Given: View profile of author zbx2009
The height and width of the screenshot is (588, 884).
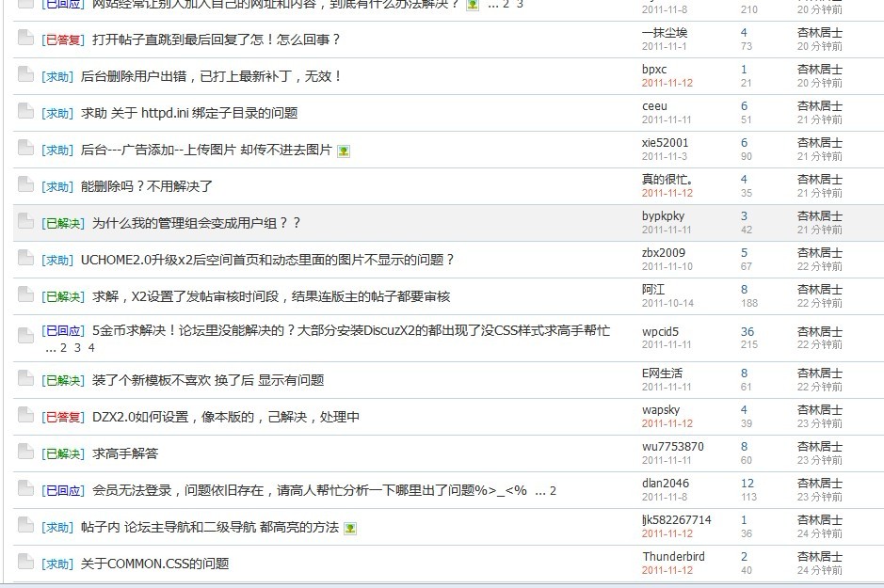Looking at the screenshot, I should 664,252.
